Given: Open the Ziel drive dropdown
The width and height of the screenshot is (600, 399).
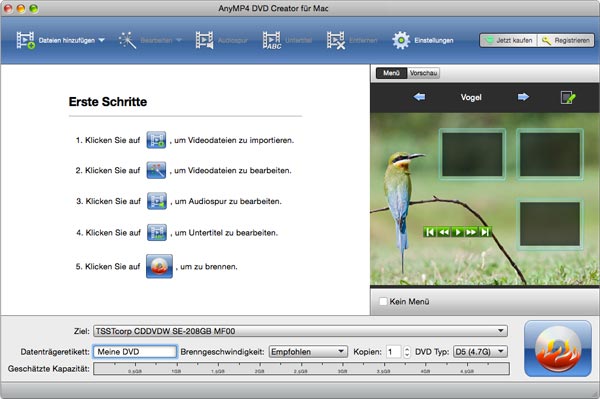Looking at the screenshot, I should click(x=300, y=331).
